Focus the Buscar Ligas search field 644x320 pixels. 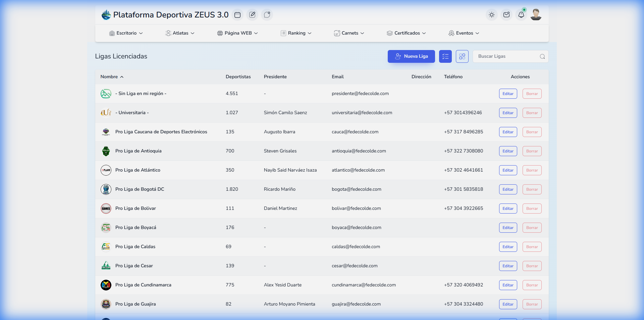pyautogui.click(x=506, y=56)
